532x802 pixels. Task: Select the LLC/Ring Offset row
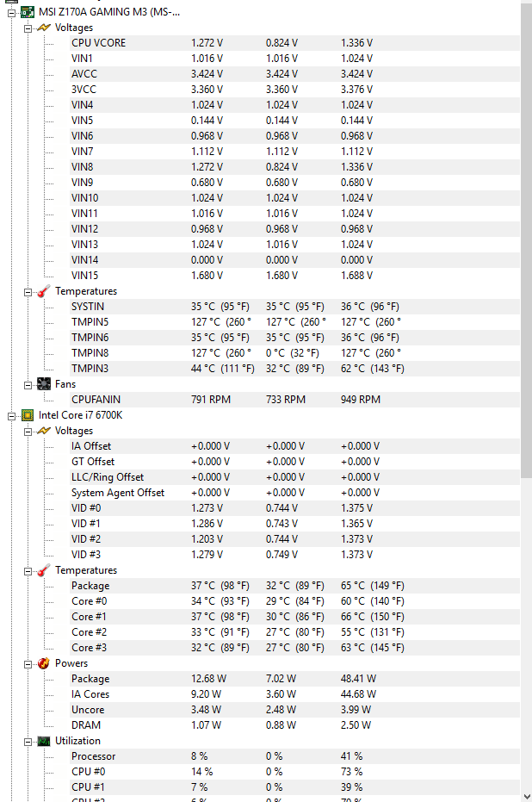point(295,477)
